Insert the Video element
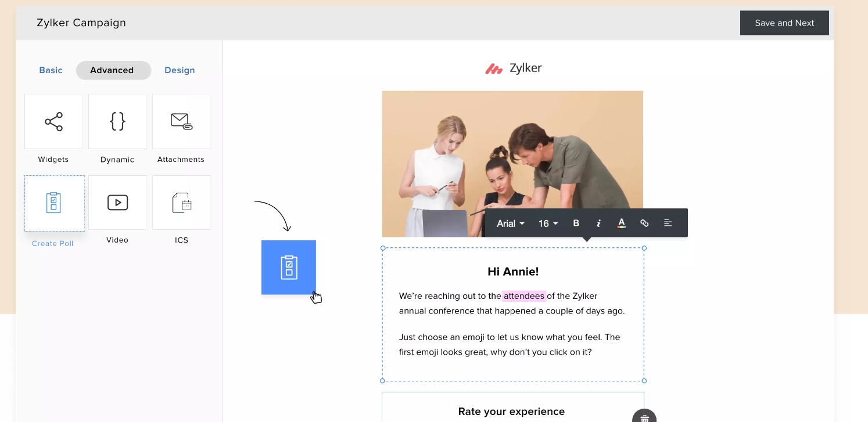Screen dimensions: 868x422 click(x=117, y=203)
